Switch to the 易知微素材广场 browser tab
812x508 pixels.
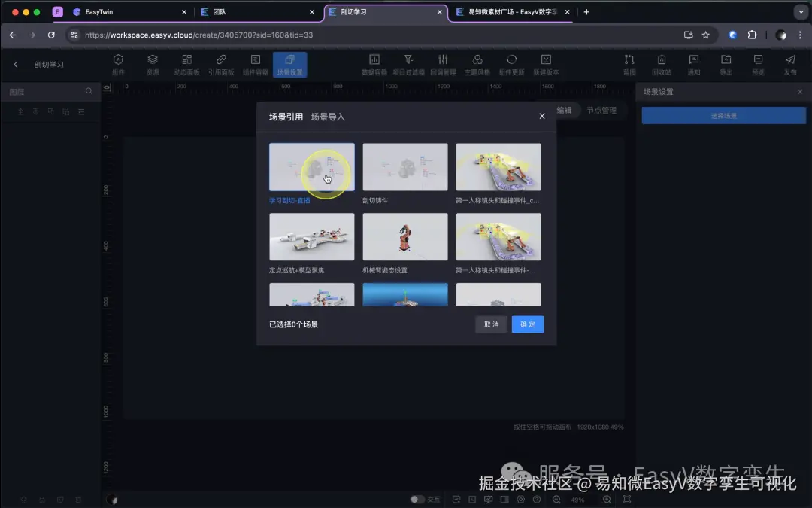[511, 11]
